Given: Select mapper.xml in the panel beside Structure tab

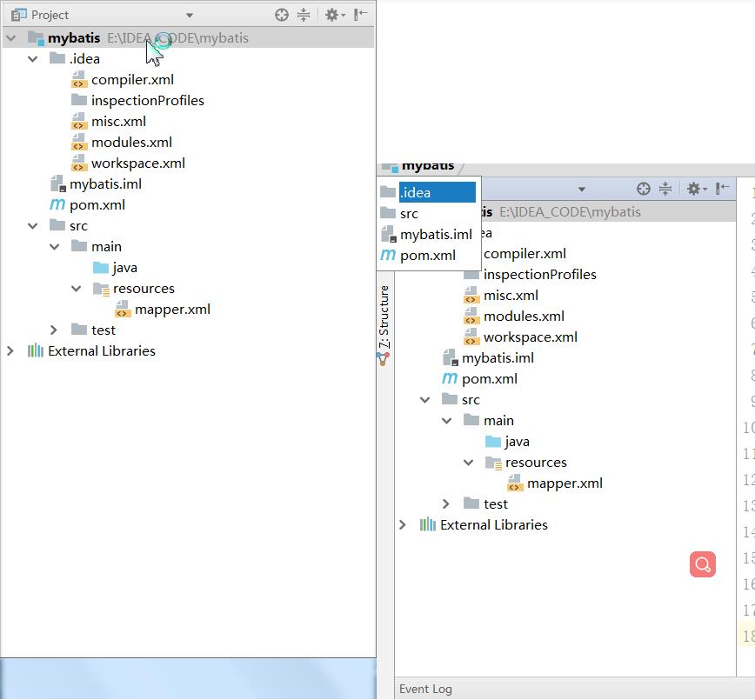Looking at the screenshot, I should tap(565, 483).
